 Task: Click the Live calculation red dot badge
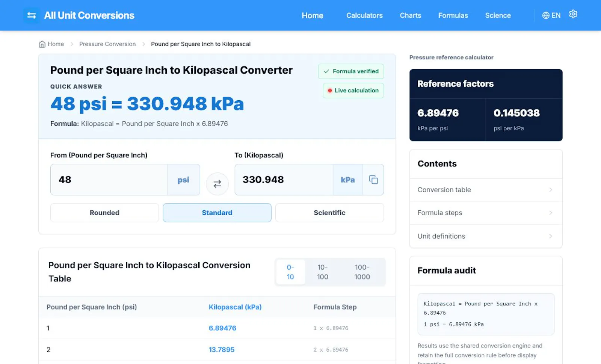click(x=353, y=91)
